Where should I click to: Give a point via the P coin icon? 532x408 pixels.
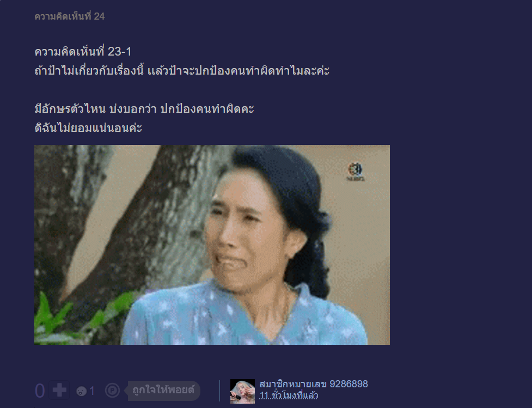[x=112, y=391]
